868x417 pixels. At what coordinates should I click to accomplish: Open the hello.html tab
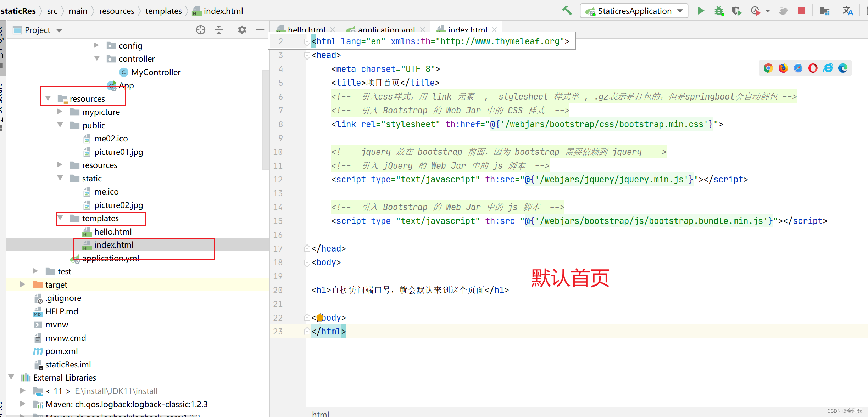coord(301,29)
